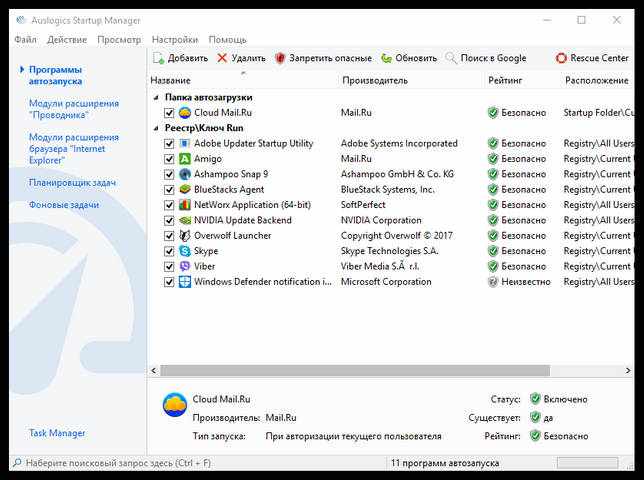Click the Запретить опасные shield icon
The width and height of the screenshot is (644, 480).
coord(280,58)
